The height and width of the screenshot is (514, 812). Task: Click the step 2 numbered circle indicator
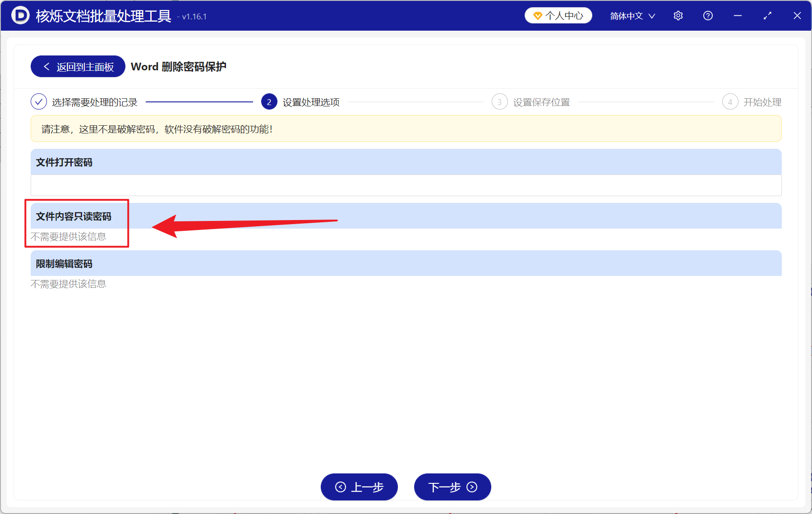point(269,102)
